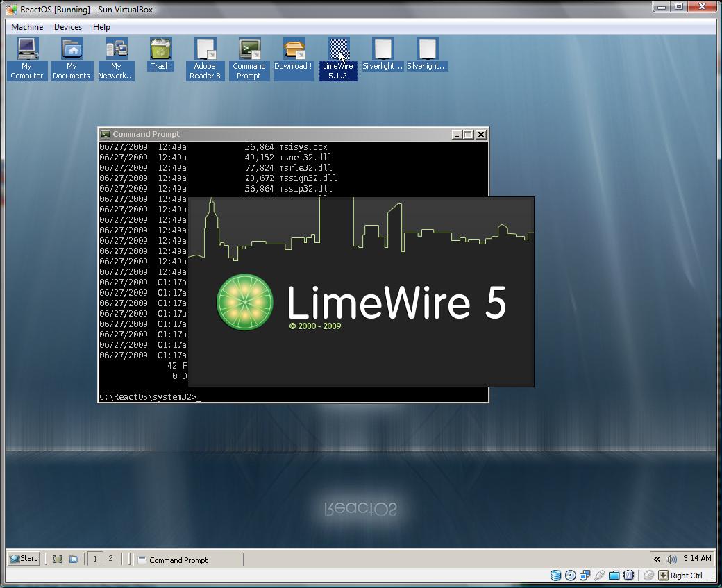The image size is (722, 588).
Task: Click the Command Prompt taskbar button
Action: pos(188,560)
